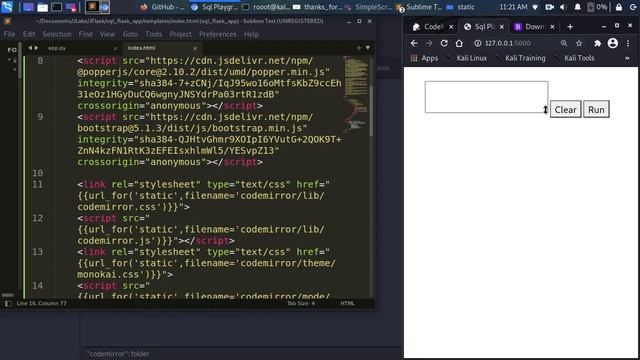Open the notifications bell icon

578,7
